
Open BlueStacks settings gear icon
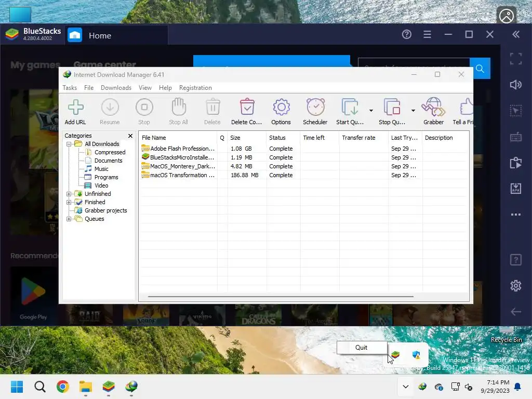[x=516, y=286]
